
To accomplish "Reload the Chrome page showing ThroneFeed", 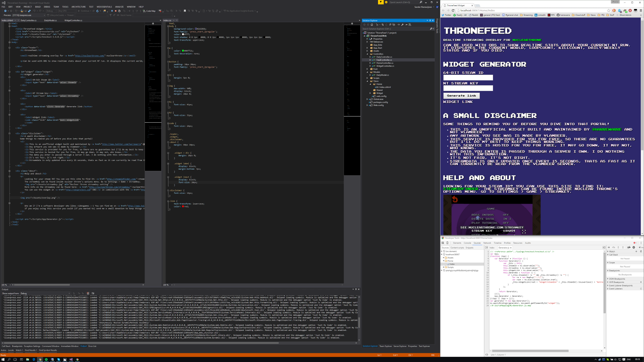I will [453, 10].
